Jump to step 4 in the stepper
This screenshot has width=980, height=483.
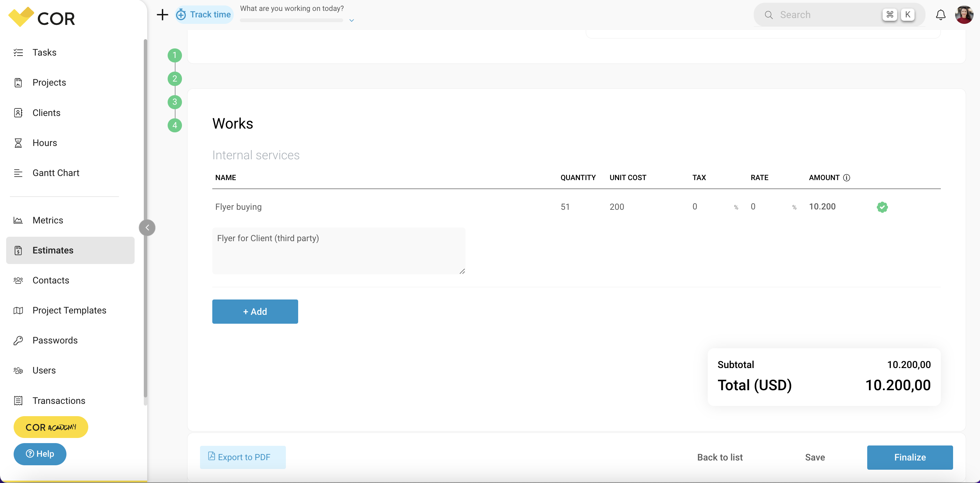[174, 125]
